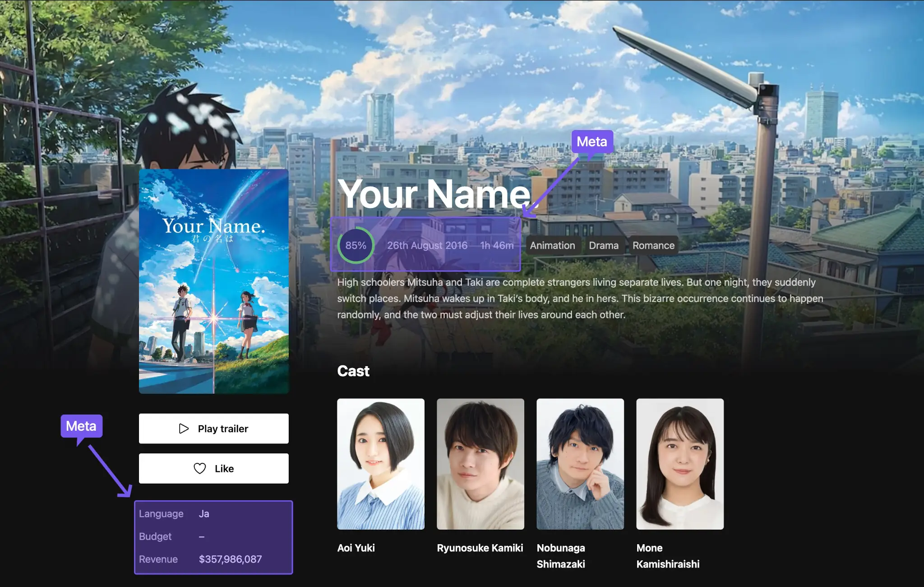Open Ryunosuke Kamiki's cast photo
924x587 pixels.
480,464
